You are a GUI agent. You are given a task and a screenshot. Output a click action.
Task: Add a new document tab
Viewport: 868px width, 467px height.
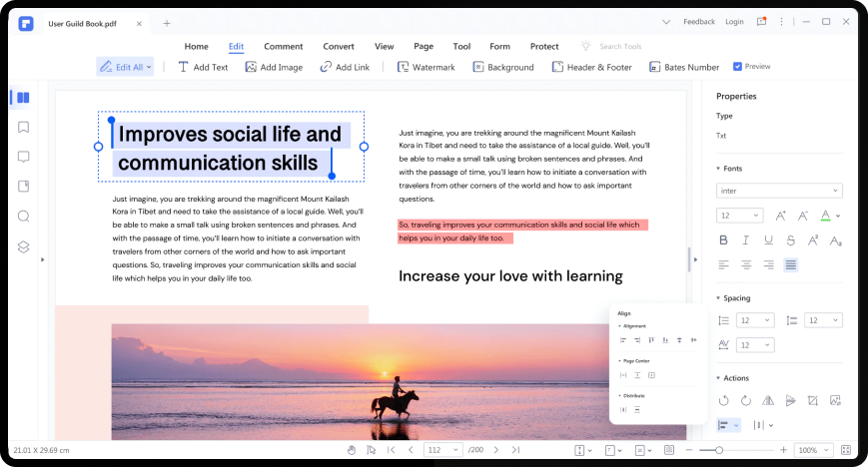(x=167, y=23)
